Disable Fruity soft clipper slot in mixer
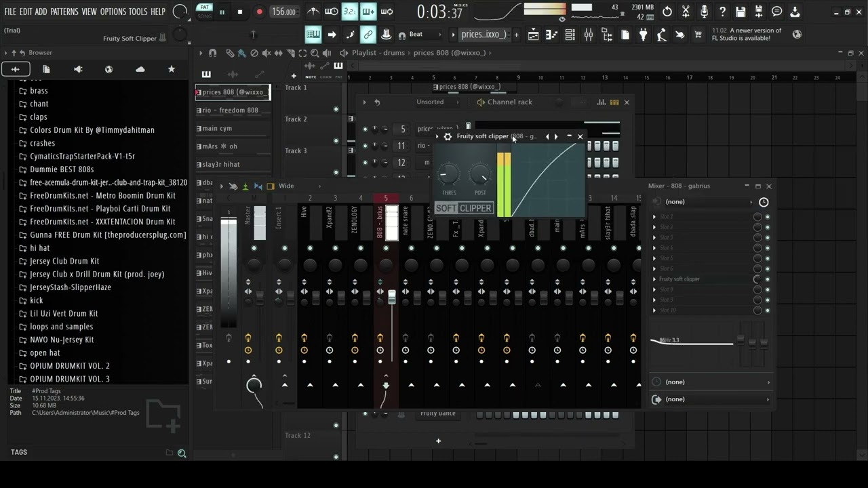868x488 pixels. coord(768,279)
